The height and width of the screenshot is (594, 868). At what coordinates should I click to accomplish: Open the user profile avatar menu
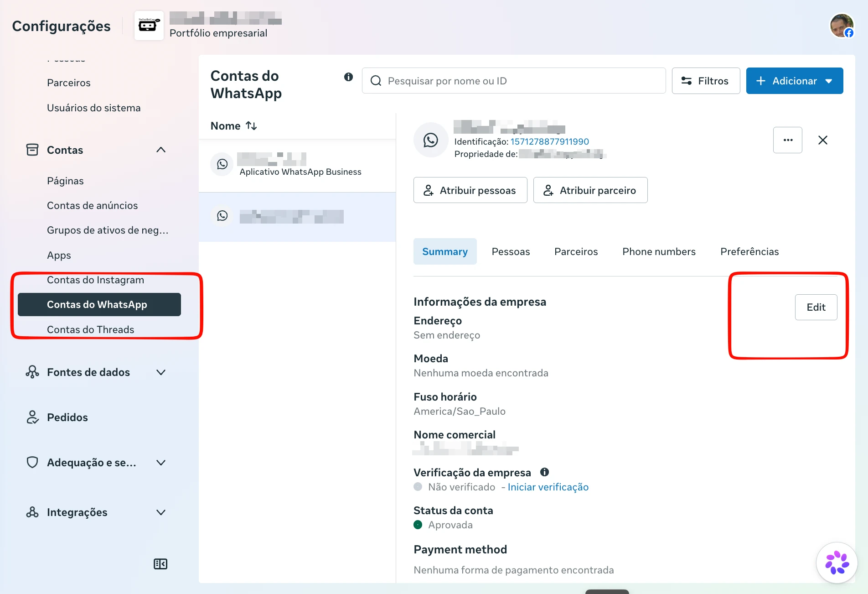[842, 26]
